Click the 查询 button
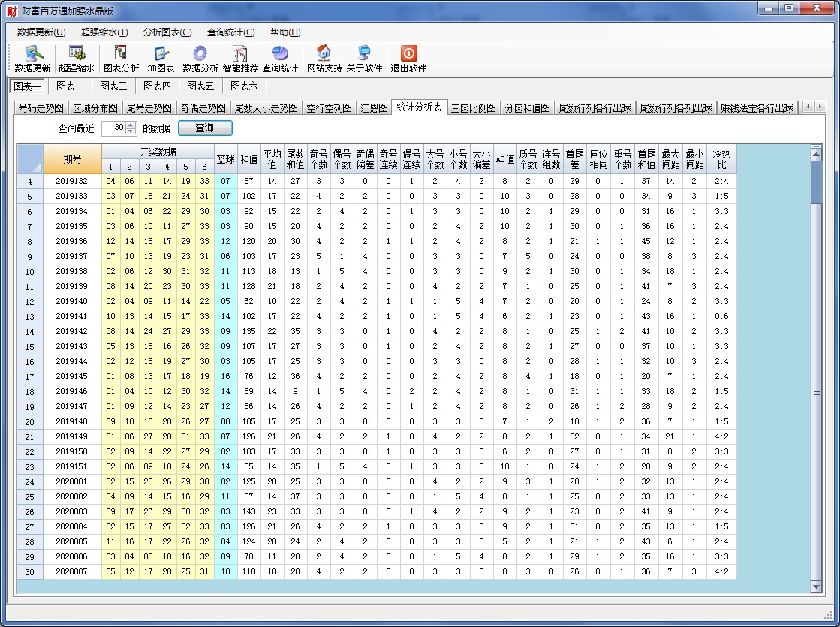The image size is (840, 627). (204, 128)
